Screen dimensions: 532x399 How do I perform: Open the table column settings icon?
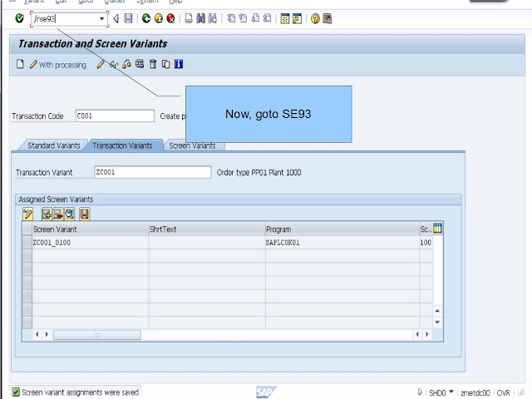pos(438,229)
